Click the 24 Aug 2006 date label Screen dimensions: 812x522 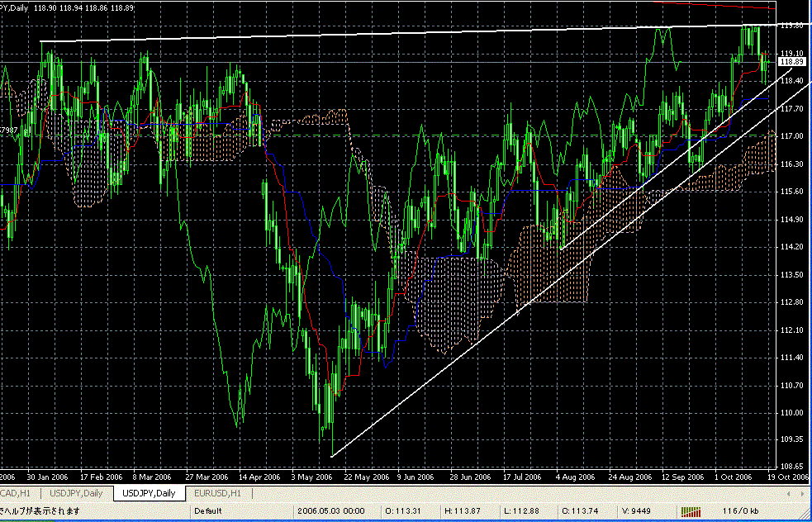click(x=630, y=477)
